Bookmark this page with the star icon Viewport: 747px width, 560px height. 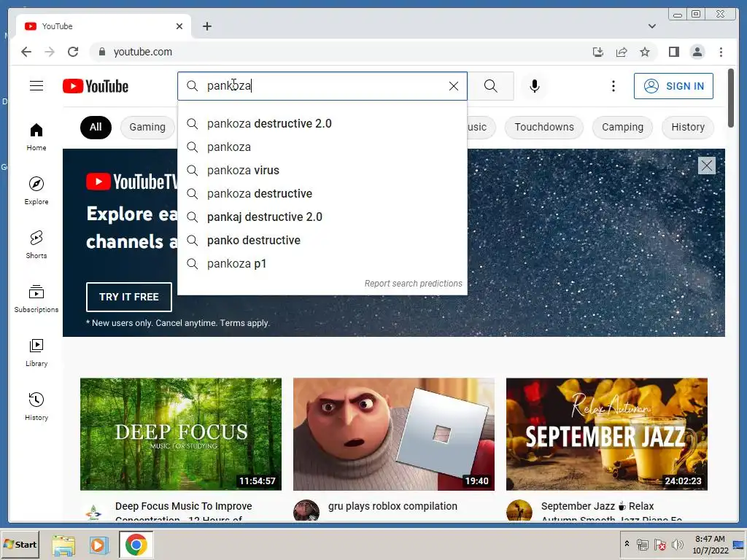pyautogui.click(x=645, y=52)
